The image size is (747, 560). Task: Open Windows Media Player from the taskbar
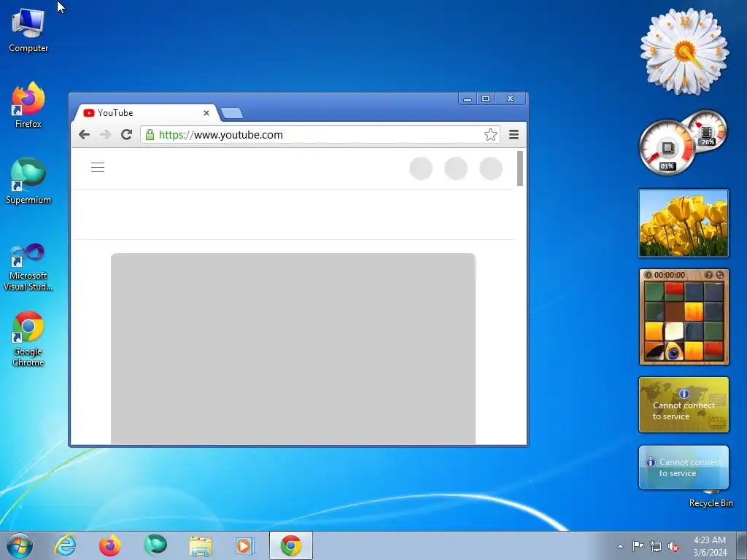tap(245, 545)
